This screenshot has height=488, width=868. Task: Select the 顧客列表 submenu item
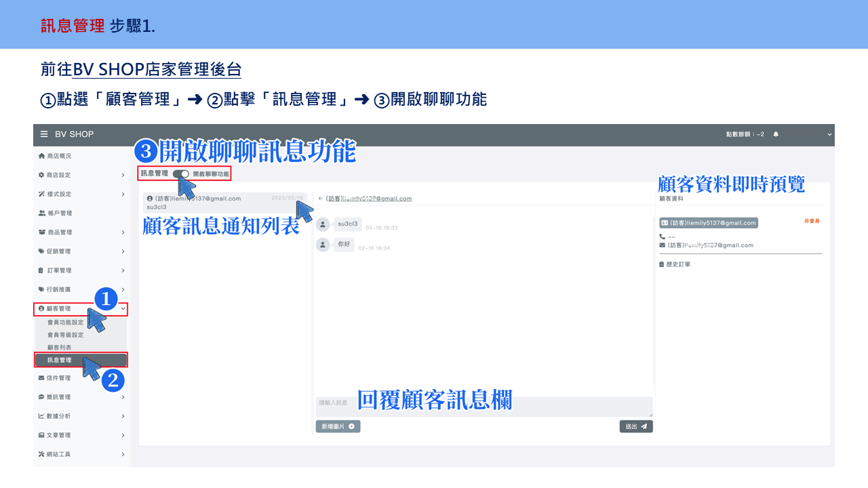(x=59, y=348)
